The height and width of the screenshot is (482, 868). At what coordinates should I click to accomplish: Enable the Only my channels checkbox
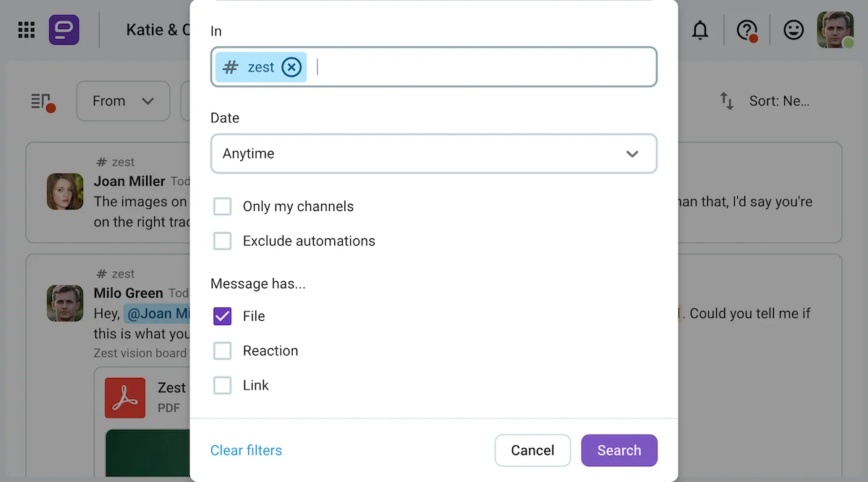coord(222,206)
